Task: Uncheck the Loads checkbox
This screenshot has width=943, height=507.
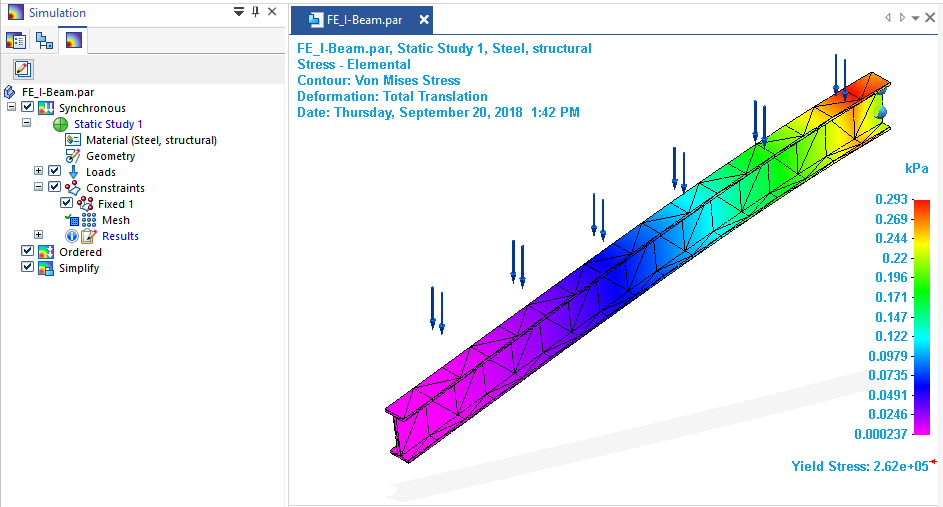Action: pos(55,172)
